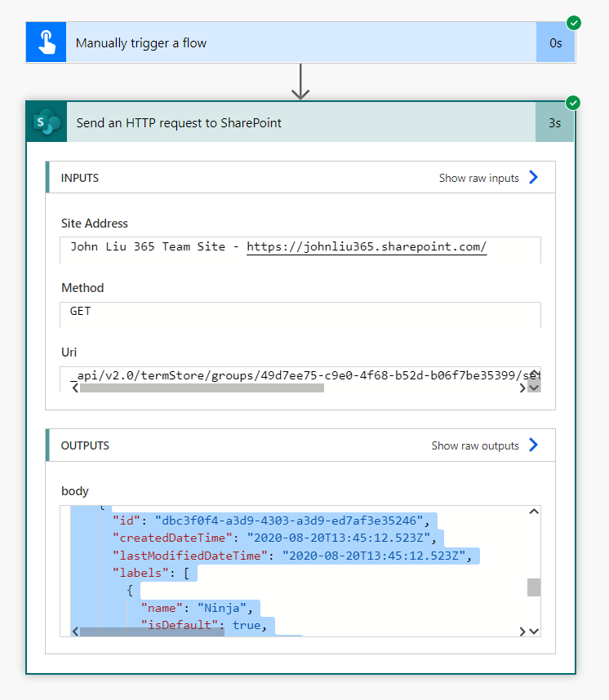Click the body label

pos(75,491)
